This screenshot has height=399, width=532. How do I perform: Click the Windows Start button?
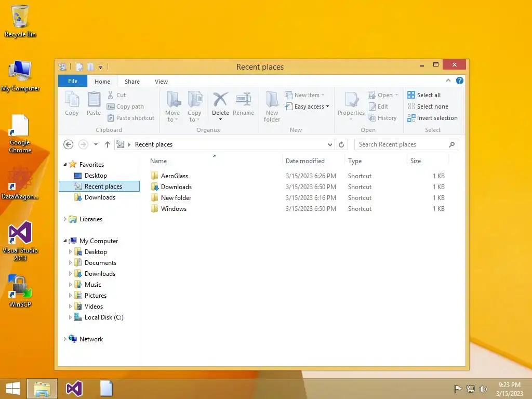13,389
